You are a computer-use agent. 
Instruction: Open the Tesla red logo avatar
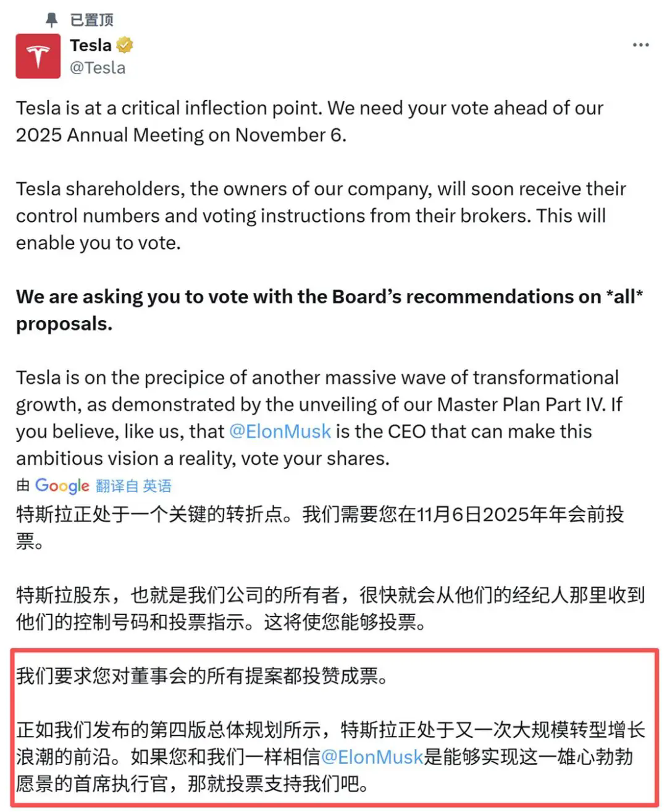click(x=38, y=56)
